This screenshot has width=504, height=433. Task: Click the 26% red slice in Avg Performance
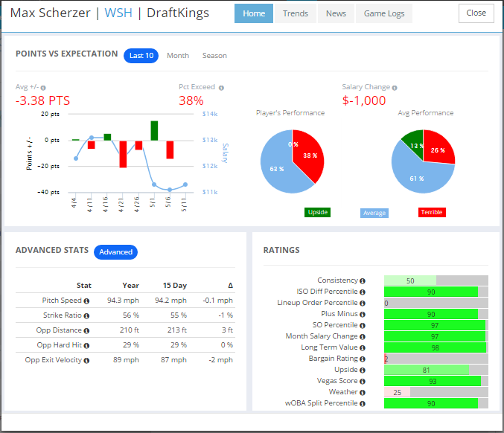point(438,146)
